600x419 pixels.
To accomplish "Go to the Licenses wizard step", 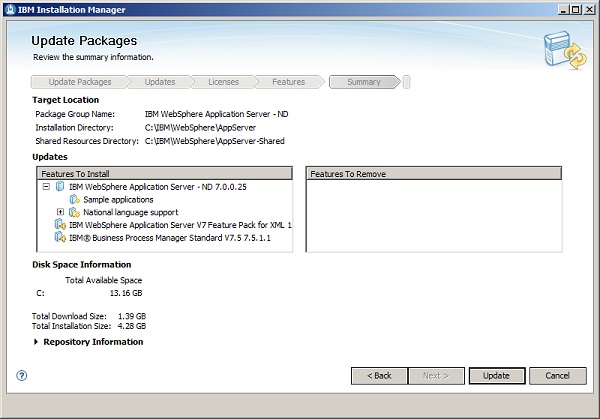I will point(223,82).
